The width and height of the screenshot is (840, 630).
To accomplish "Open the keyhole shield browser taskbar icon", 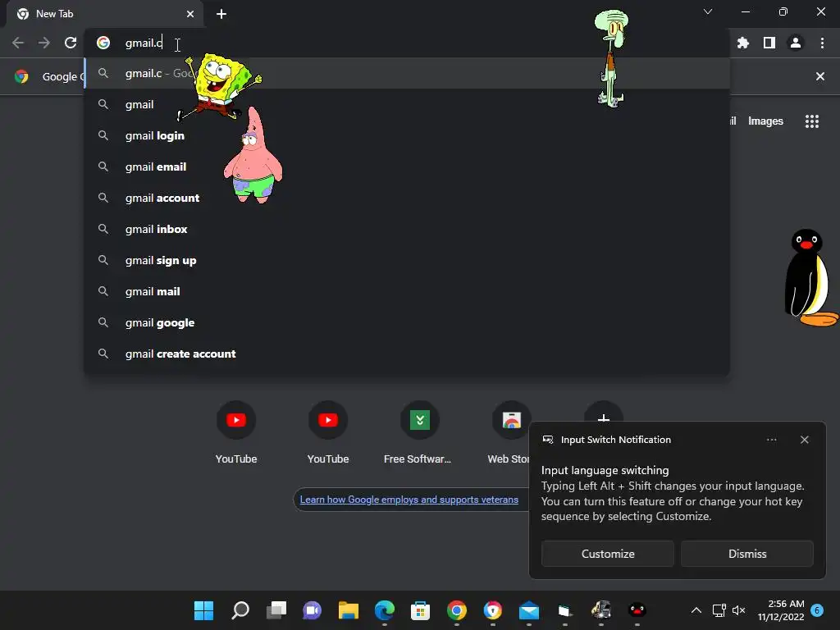I will [x=493, y=610].
